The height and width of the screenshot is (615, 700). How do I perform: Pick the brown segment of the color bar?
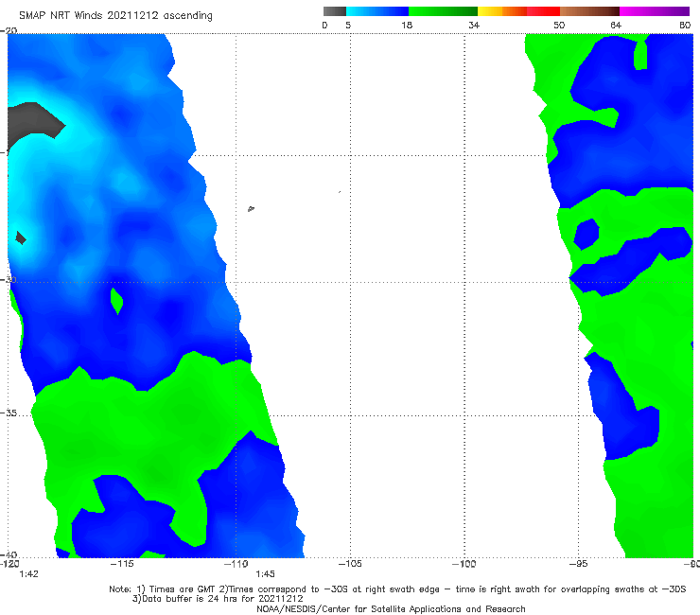point(589,11)
